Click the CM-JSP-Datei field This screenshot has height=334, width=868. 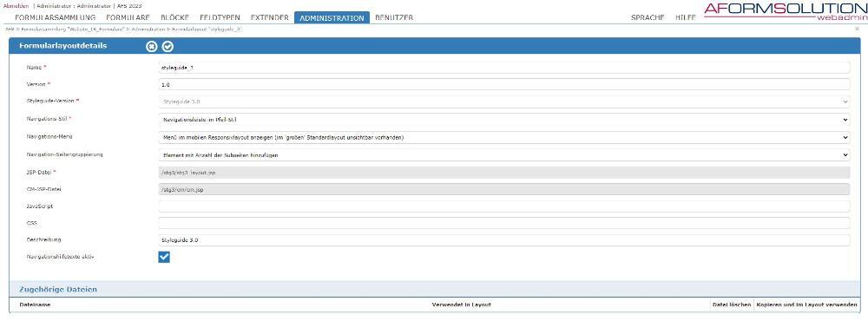[x=503, y=190]
